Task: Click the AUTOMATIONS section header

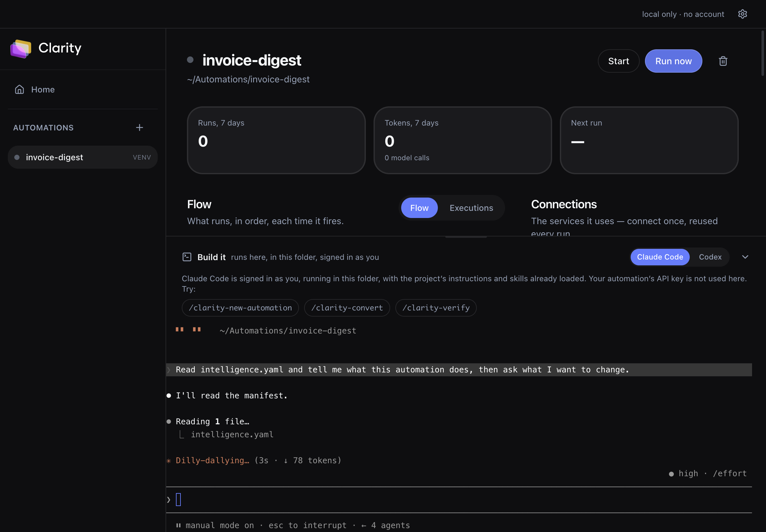Action: coord(43,128)
